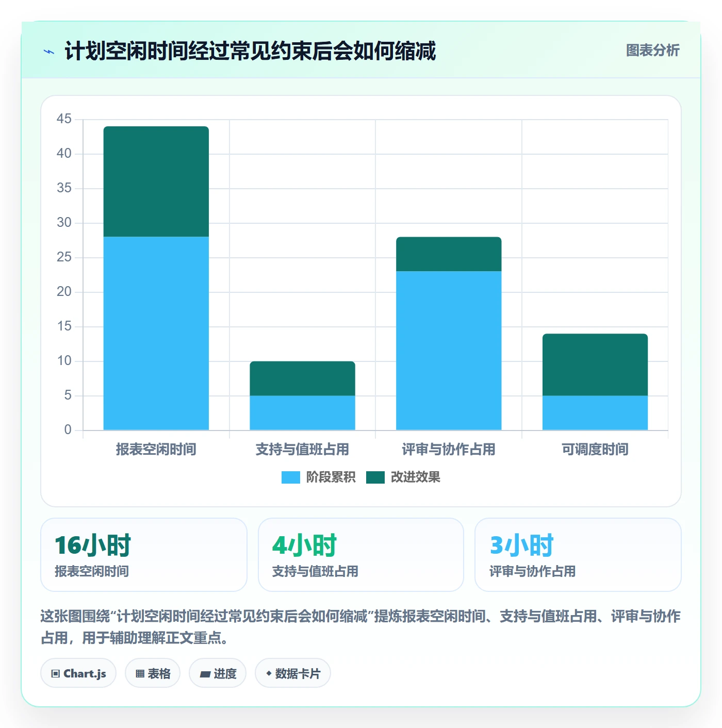Click the 报表空闲时间 x-axis label
This screenshot has height=728, width=722.
[156, 450]
